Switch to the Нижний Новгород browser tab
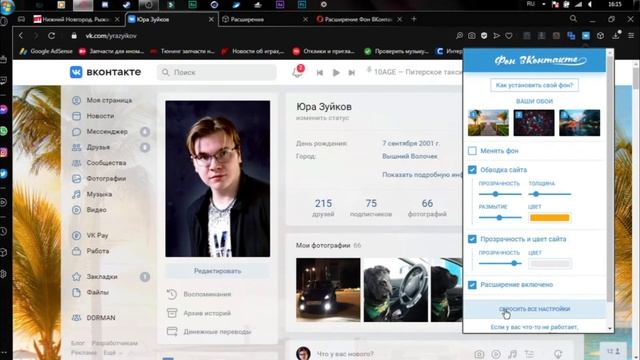 (76, 19)
